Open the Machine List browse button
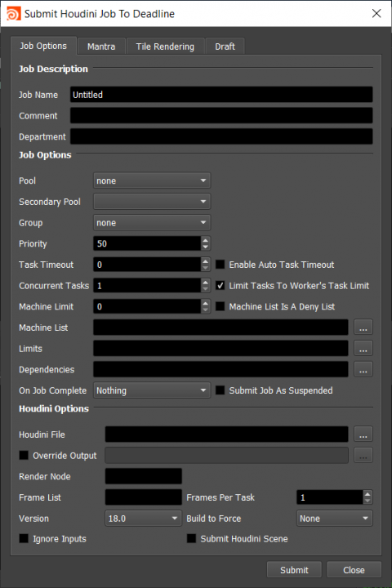This screenshot has height=588, width=392. pyautogui.click(x=363, y=327)
